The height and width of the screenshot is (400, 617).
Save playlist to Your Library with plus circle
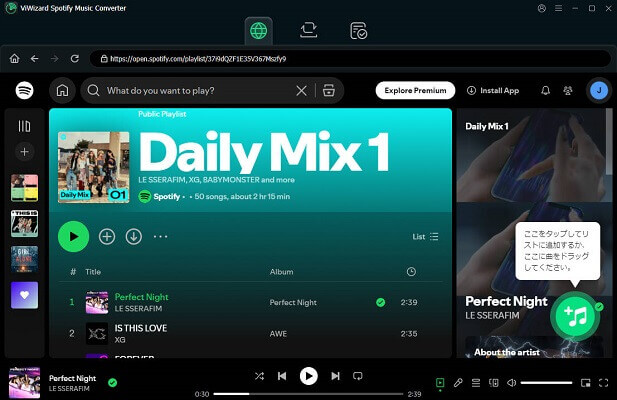coord(107,236)
